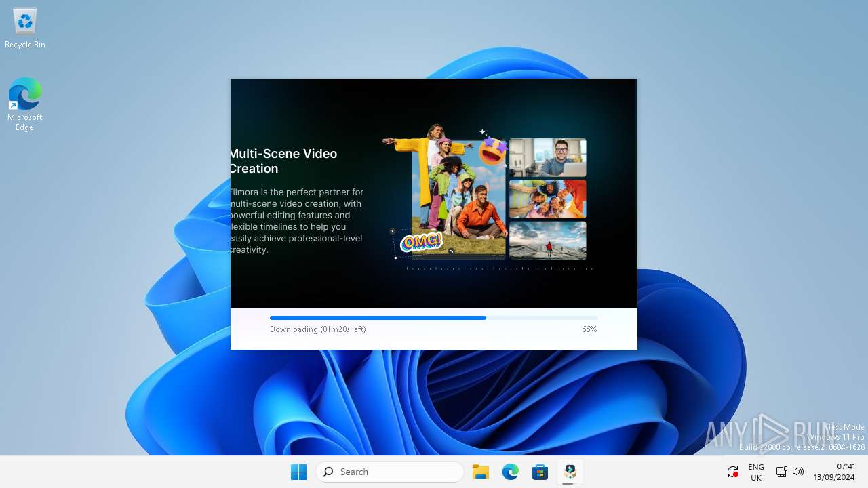The width and height of the screenshot is (868, 488).
Task: Click the "Downloading (01m28s left)" status text
Action: [x=318, y=329]
